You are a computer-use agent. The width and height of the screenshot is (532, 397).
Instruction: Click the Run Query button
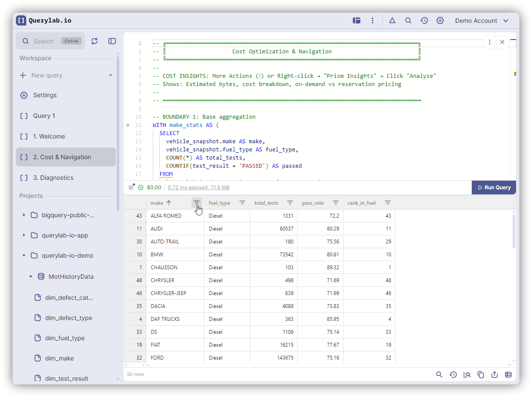click(494, 188)
